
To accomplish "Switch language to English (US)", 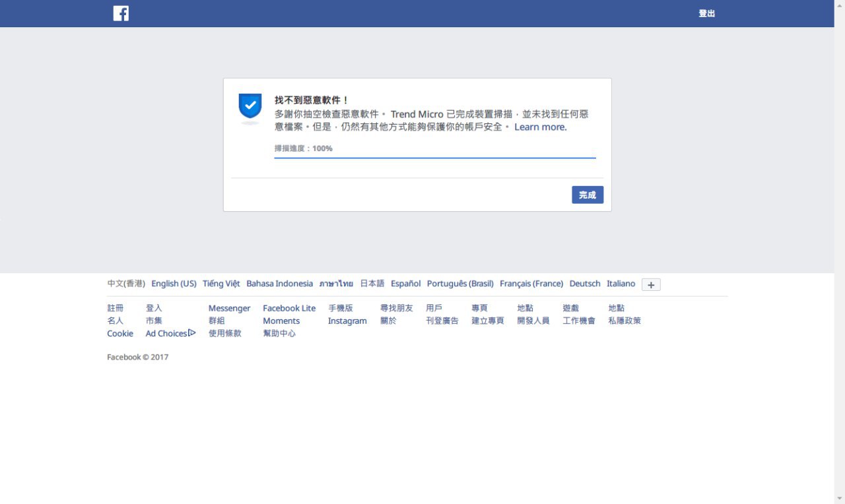I will coord(174,284).
